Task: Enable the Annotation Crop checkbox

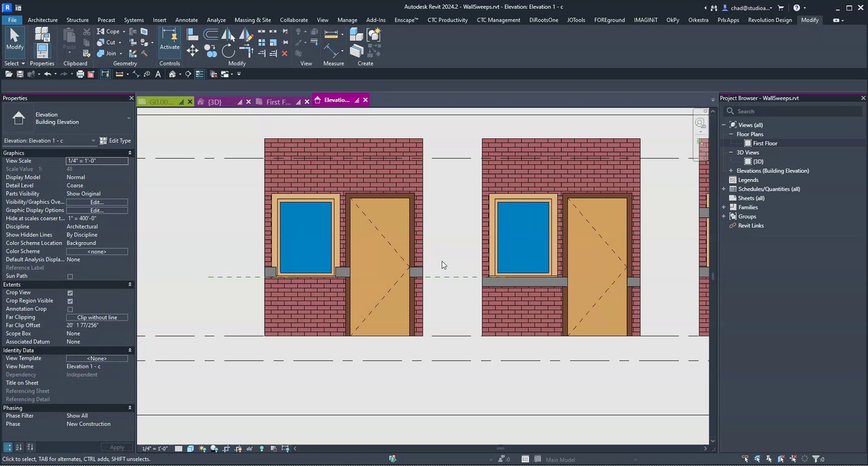Action: pyautogui.click(x=70, y=309)
